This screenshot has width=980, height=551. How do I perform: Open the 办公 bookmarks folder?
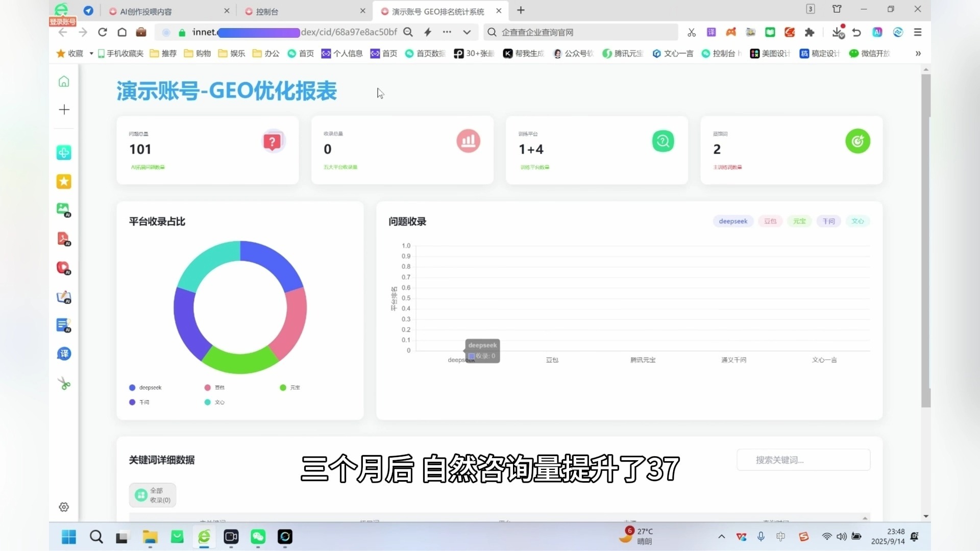(266, 54)
